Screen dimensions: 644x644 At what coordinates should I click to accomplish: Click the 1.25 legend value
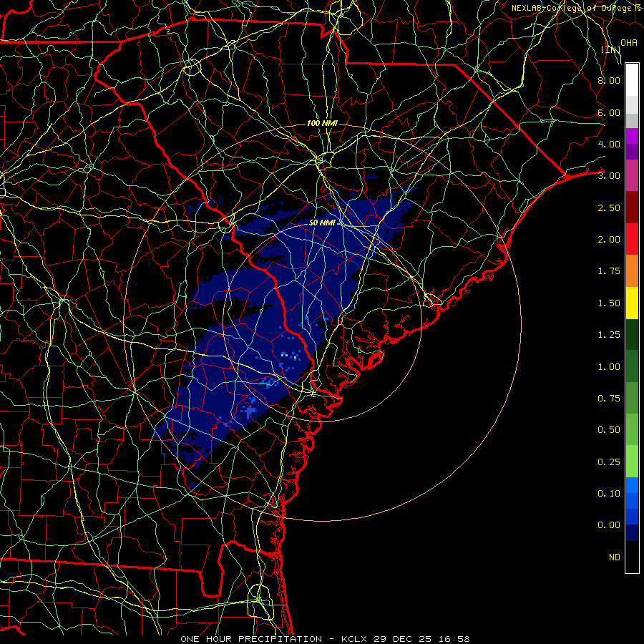point(609,335)
